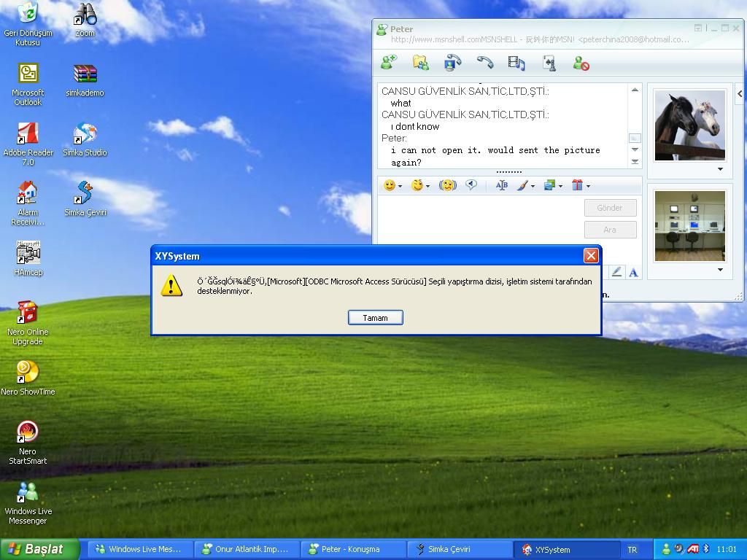747x560 pixels.
Task: Open the Geri Dönüşüm Kutusu recycle bin icon
Action: tap(28, 24)
